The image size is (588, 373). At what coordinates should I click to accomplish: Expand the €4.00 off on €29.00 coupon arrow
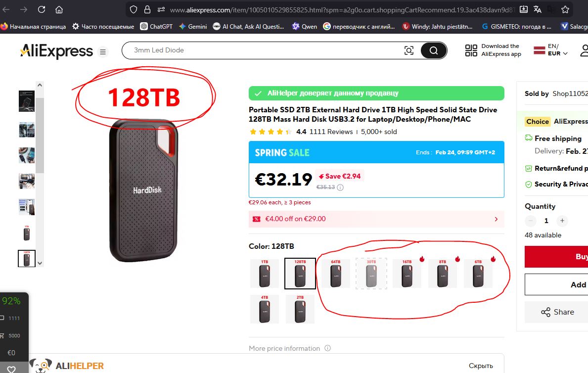point(496,219)
